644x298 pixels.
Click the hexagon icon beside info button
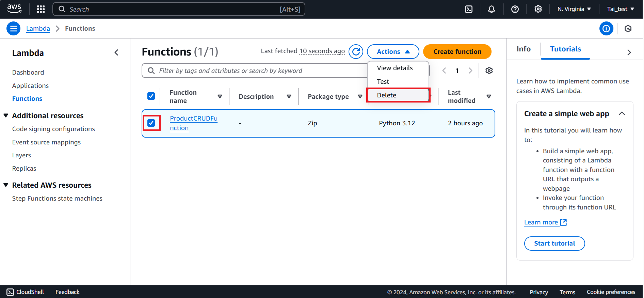tap(628, 29)
